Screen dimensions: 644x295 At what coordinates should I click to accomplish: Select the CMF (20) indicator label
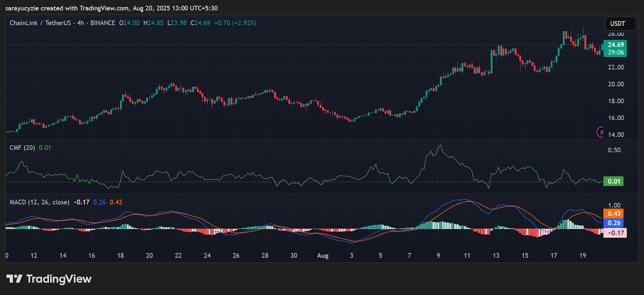(22, 147)
